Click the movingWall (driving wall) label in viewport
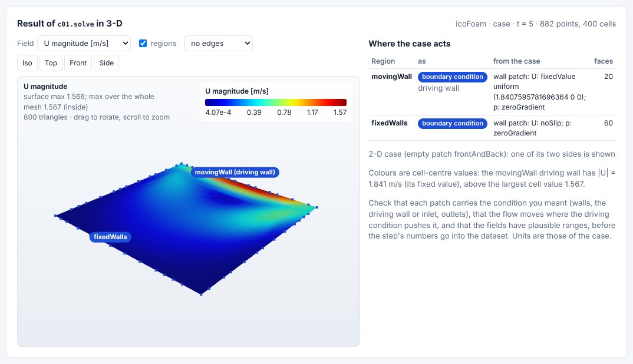The width and height of the screenshot is (633, 364). [235, 173]
